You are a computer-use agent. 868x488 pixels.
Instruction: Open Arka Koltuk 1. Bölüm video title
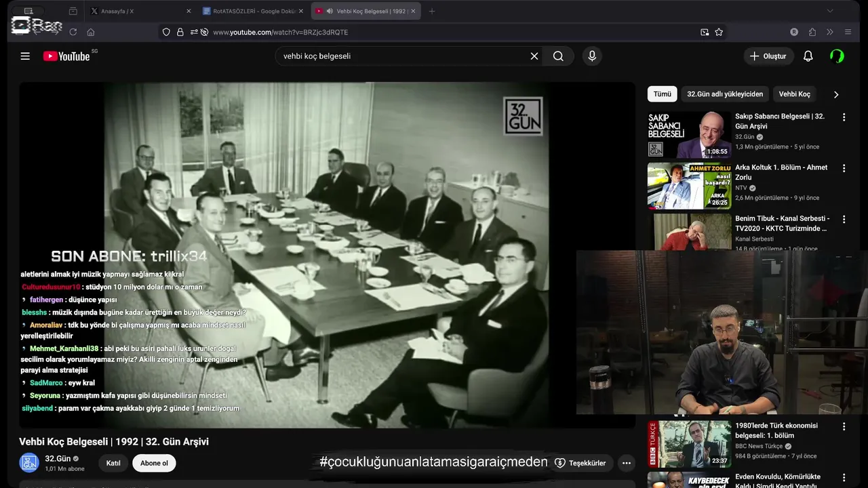tap(781, 172)
